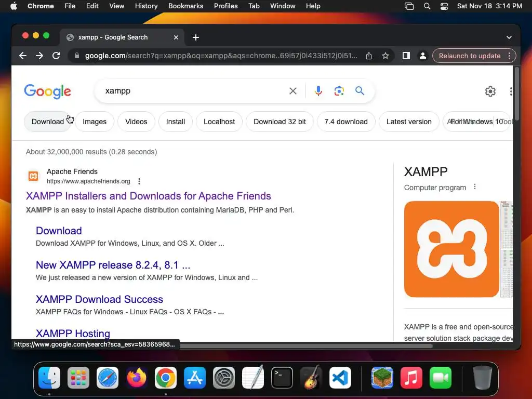Image resolution: width=532 pixels, height=399 pixels.
Task: Click the Relaunch to update button
Action: coord(470,56)
